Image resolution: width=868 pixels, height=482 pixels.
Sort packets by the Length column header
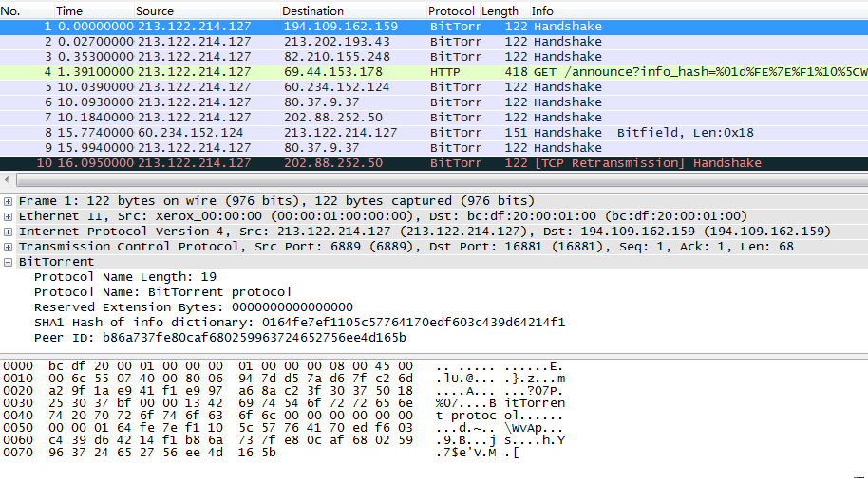coord(503,11)
